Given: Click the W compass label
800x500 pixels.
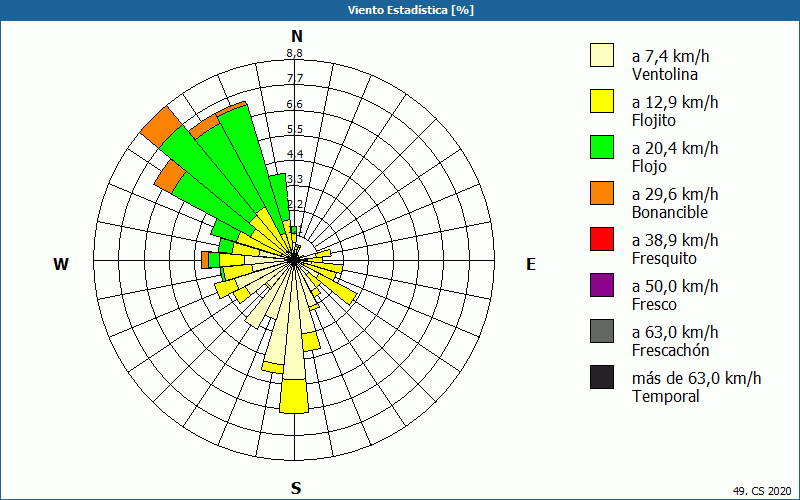Looking at the screenshot, I should pyautogui.click(x=61, y=264).
